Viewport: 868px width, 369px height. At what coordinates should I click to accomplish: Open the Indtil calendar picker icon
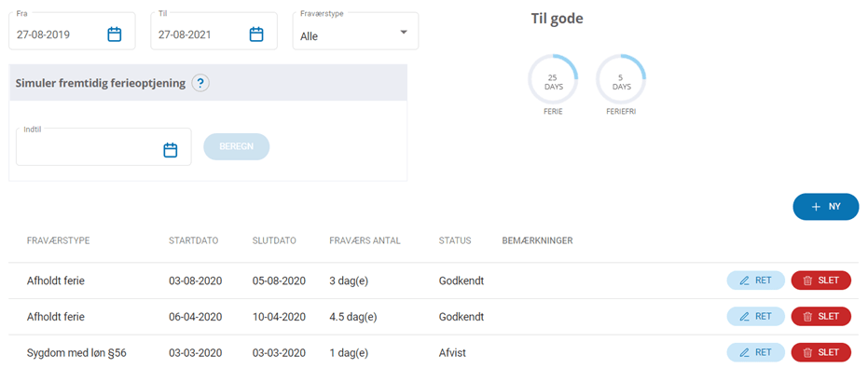click(171, 150)
